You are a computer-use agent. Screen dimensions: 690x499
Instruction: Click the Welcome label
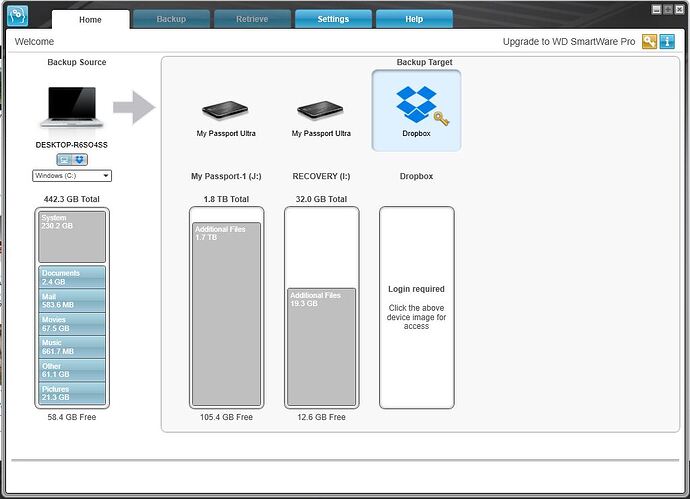[x=34, y=41]
